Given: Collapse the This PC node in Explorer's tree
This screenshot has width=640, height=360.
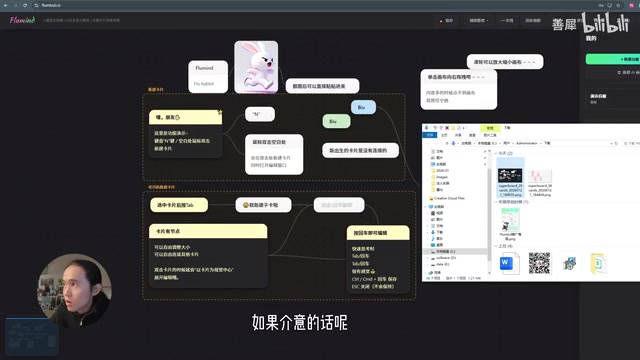Looking at the screenshot, I should click(x=425, y=207).
